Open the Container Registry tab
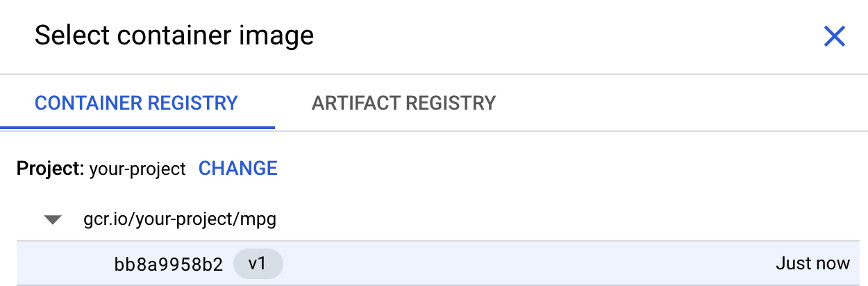 pos(136,103)
